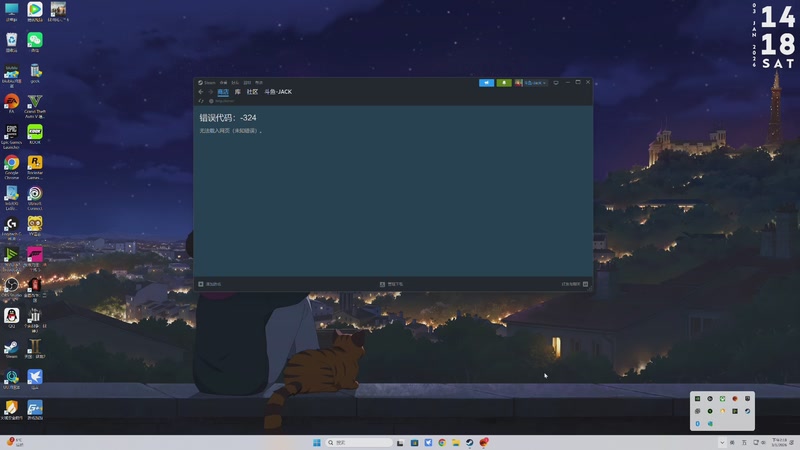Switch to the 库 (Library) tab

[238, 92]
